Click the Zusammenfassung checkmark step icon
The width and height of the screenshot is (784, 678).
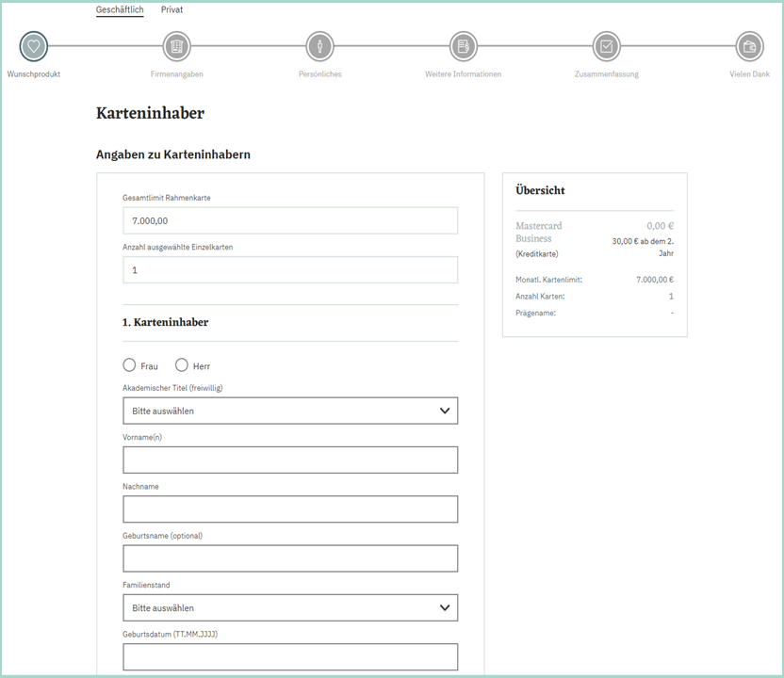point(606,45)
